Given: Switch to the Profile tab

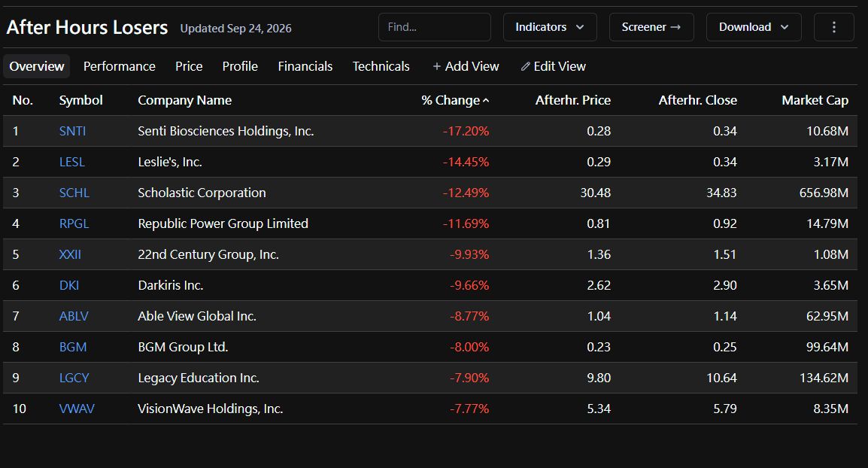Looking at the screenshot, I should 240,66.
